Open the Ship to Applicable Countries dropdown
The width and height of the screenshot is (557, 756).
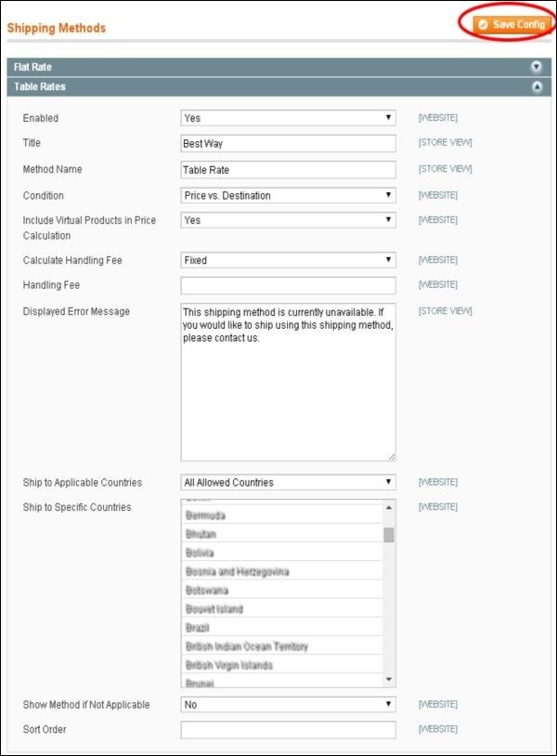(288, 481)
